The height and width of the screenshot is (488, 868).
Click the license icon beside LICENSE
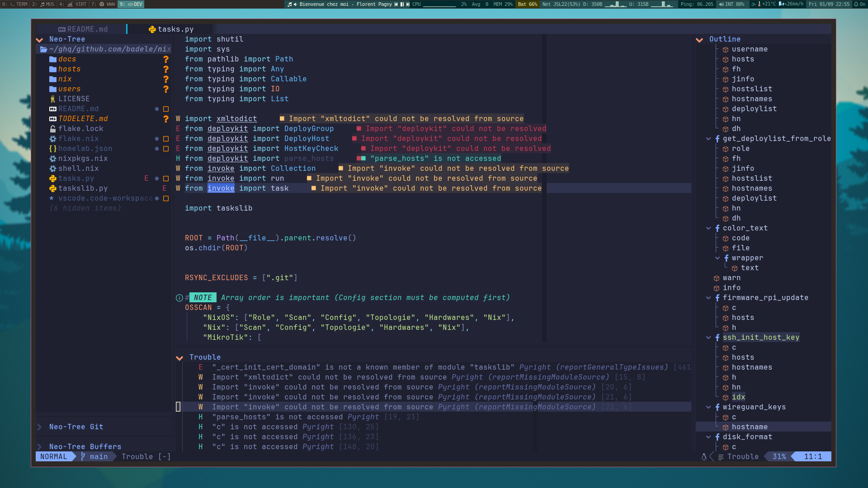[53, 99]
